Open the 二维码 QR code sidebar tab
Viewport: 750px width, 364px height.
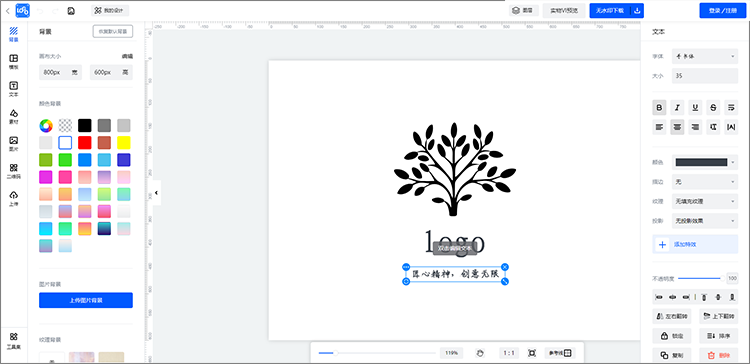pyautogui.click(x=14, y=171)
